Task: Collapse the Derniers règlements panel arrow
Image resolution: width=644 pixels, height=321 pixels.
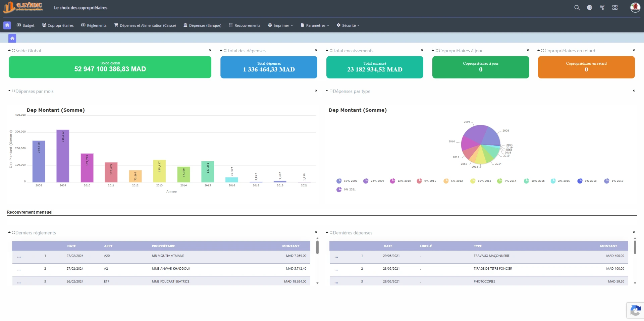Action: tap(9, 232)
